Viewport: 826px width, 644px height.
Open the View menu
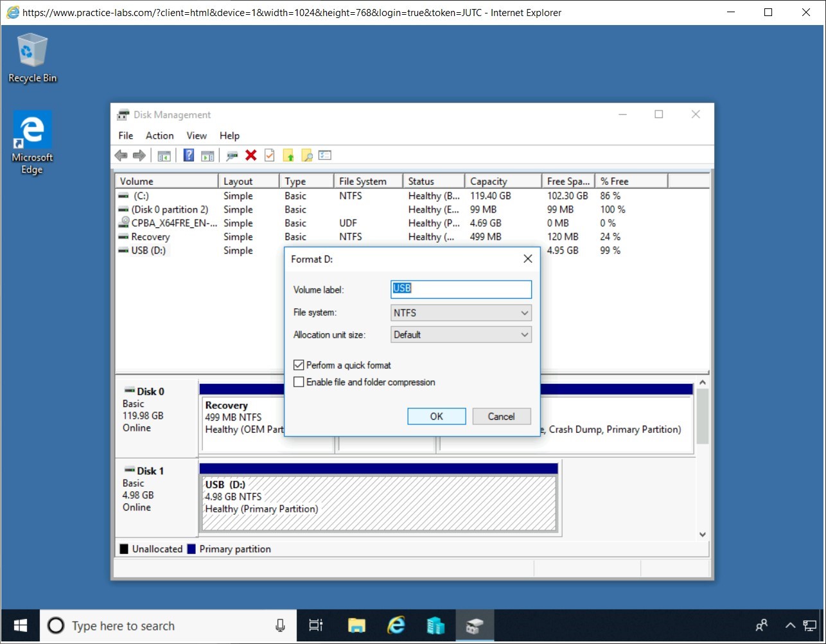pyautogui.click(x=197, y=135)
